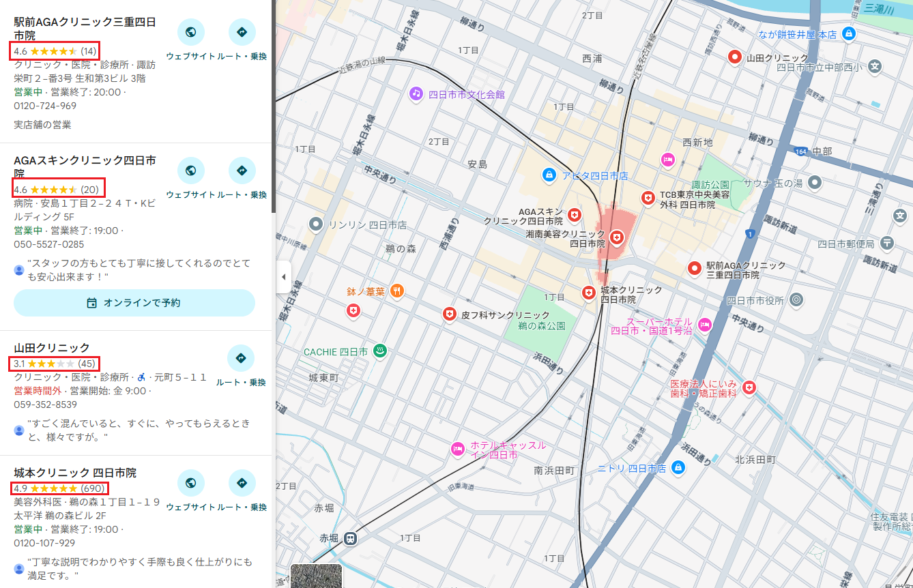Click TCB東京中央美容外科 map pin
The height and width of the screenshot is (588, 913).
648,198
